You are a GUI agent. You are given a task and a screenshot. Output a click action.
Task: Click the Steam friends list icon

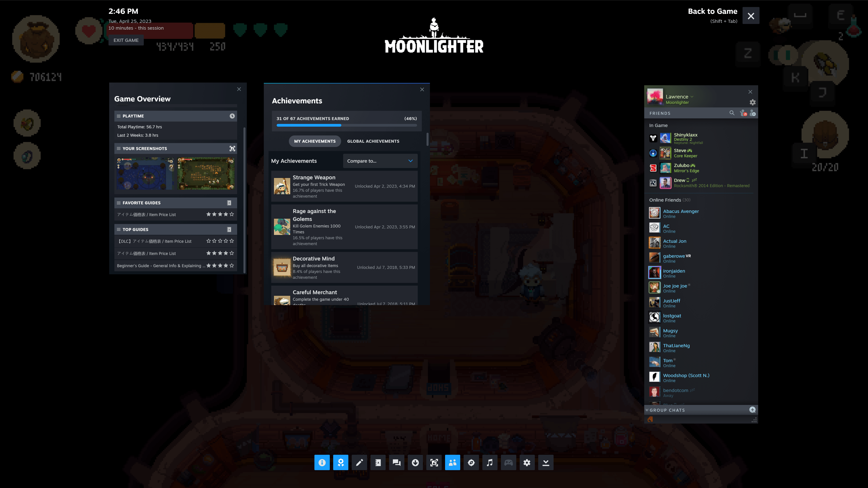[453, 462]
